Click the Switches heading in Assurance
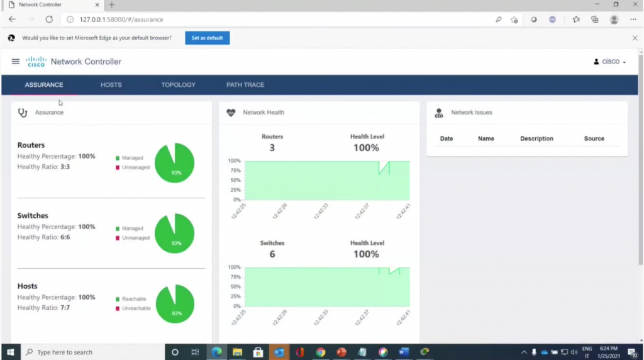This screenshot has height=360, width=644. click(33, 215)
